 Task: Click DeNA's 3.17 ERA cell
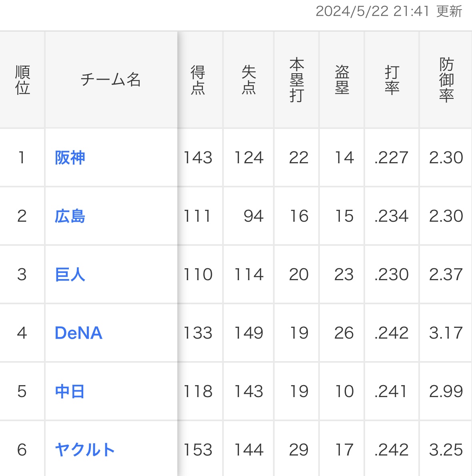click(446, 333)
